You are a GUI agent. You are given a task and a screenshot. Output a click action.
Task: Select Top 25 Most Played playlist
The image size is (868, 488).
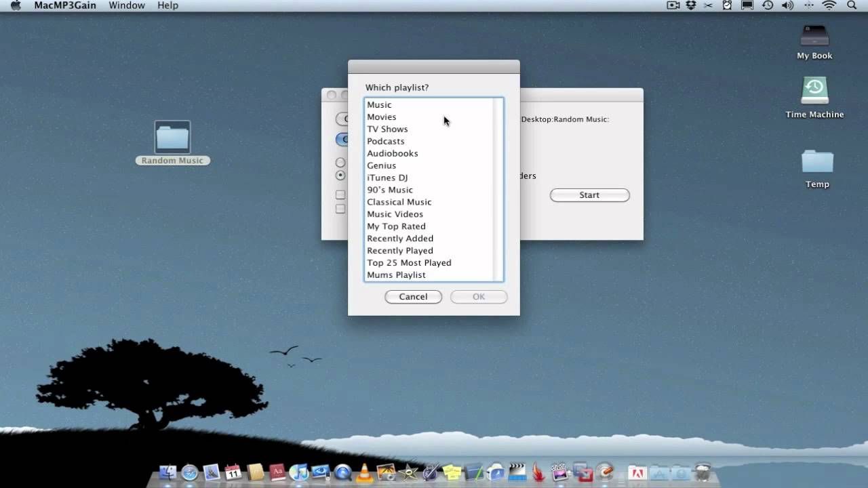409,264
